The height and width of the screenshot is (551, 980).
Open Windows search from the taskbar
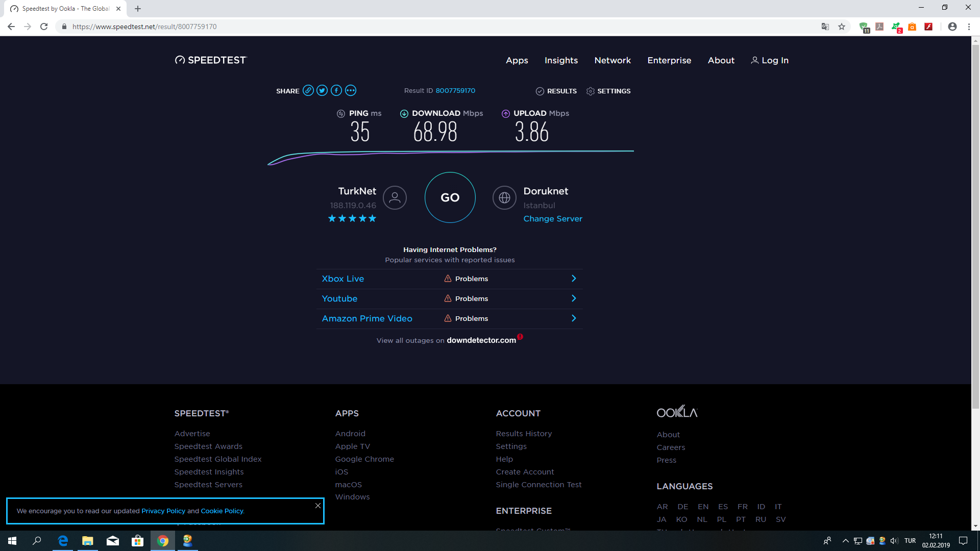(37, 541)
